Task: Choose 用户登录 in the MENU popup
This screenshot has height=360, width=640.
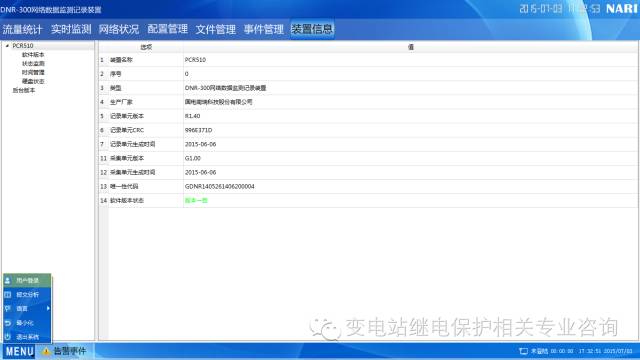Action: 27,281
